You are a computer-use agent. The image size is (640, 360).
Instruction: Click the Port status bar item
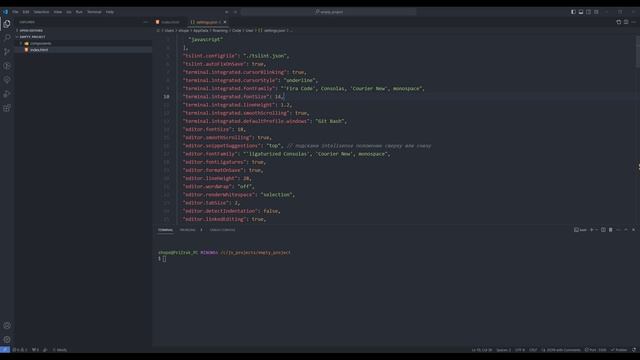click(x=596, y=350)
